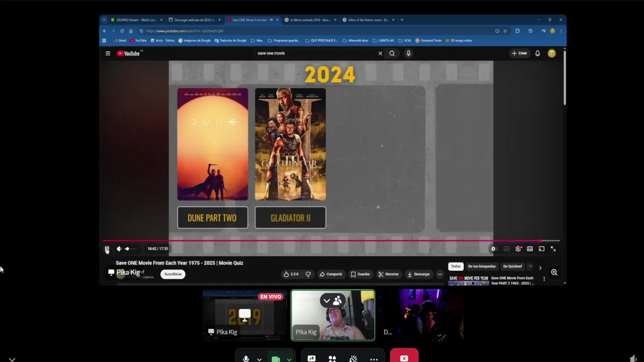The image size is (644, 362).
Task: Reload the page in the browser
Action: coord(122,31)
